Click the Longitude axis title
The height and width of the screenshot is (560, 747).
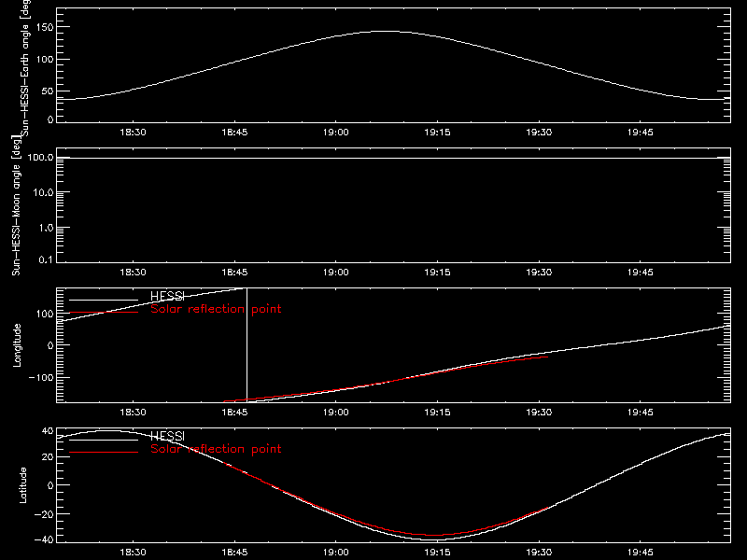point(17,345)
